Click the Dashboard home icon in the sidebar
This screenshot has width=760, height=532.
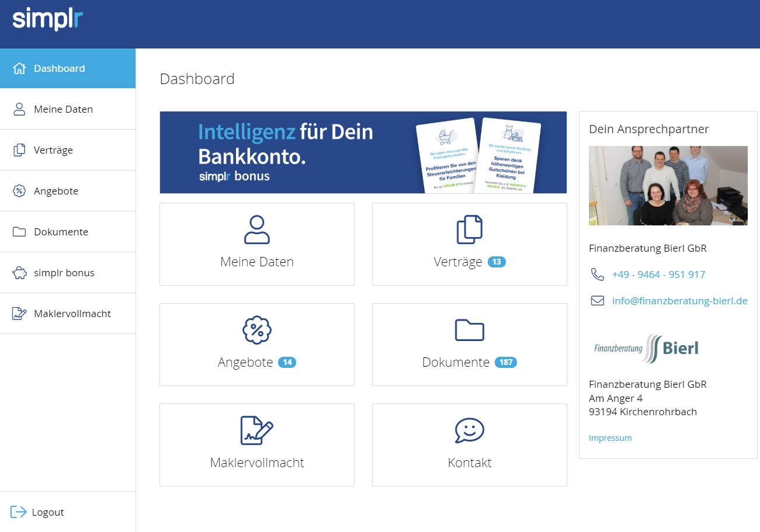[x=19, y=68]
